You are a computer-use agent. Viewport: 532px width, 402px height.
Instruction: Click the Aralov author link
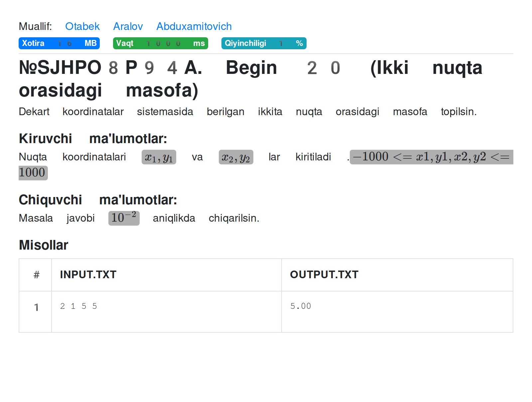click(128, 26)
